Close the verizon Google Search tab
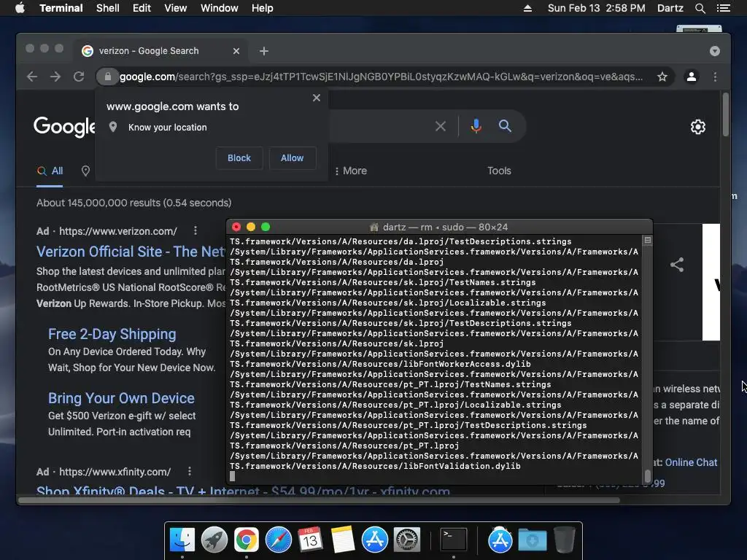Screen dimensions: 747x560 pos(236,51)
